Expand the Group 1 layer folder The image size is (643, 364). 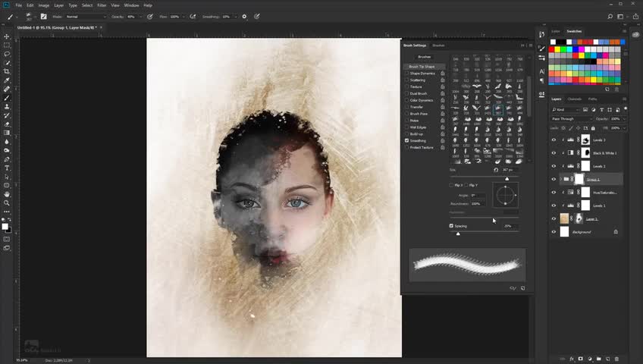[560, 180]
